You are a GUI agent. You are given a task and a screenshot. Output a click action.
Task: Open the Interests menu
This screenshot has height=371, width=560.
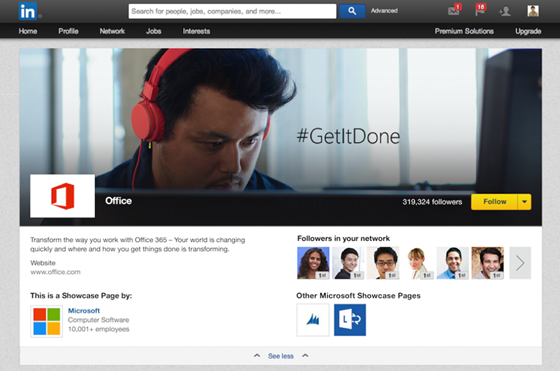(196, 31)
